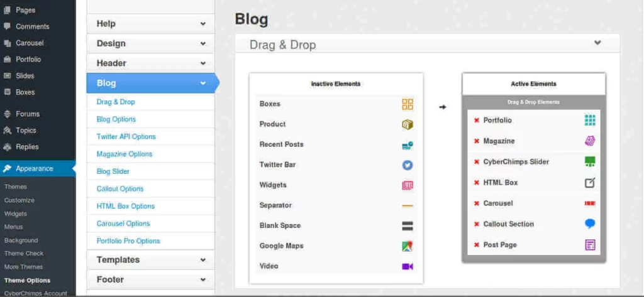Remove Portfolio with its red X
The height and width of the screenshot is (297, 644).
click(x=477, y=120)
